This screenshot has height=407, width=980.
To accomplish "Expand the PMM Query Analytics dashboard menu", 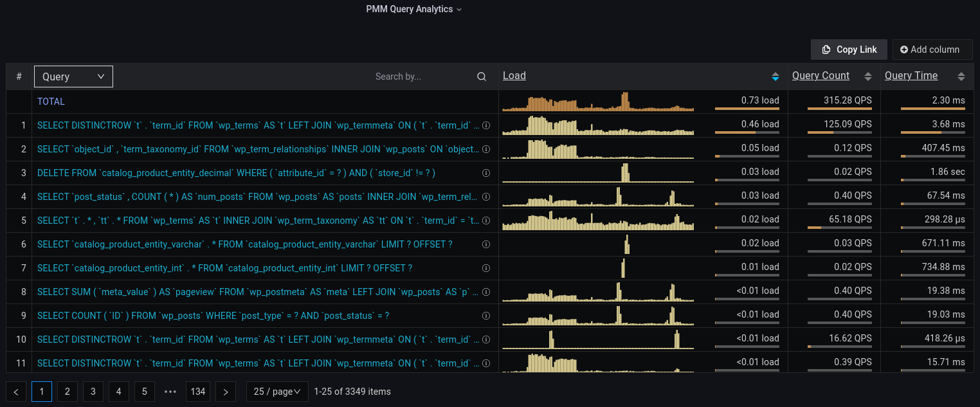I will 413,9.
